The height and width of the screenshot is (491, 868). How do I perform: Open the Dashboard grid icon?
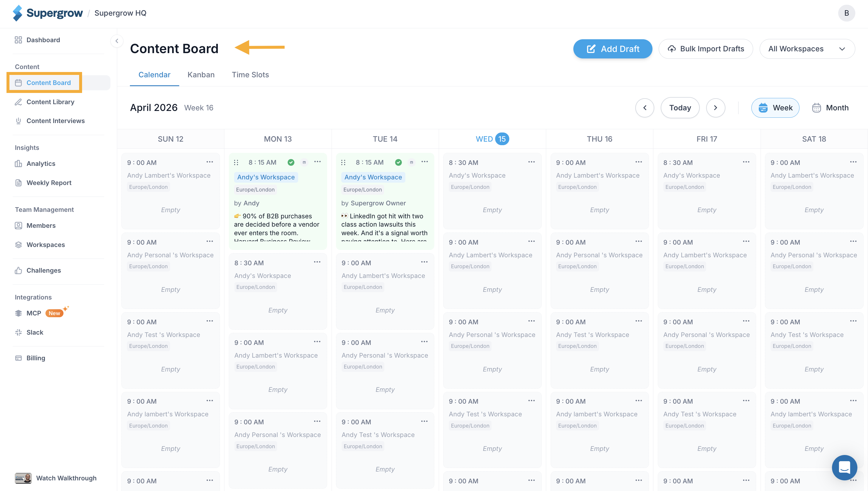point(18,40)
